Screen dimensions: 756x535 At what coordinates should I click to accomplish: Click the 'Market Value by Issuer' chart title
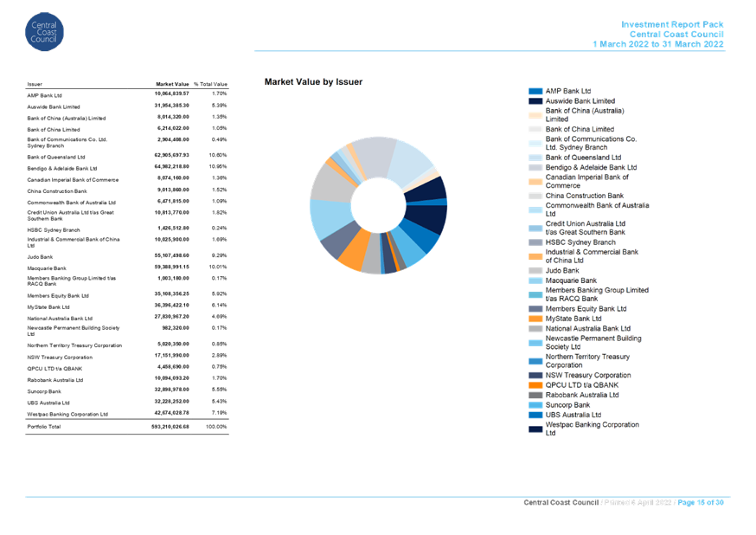click(313, 82)
